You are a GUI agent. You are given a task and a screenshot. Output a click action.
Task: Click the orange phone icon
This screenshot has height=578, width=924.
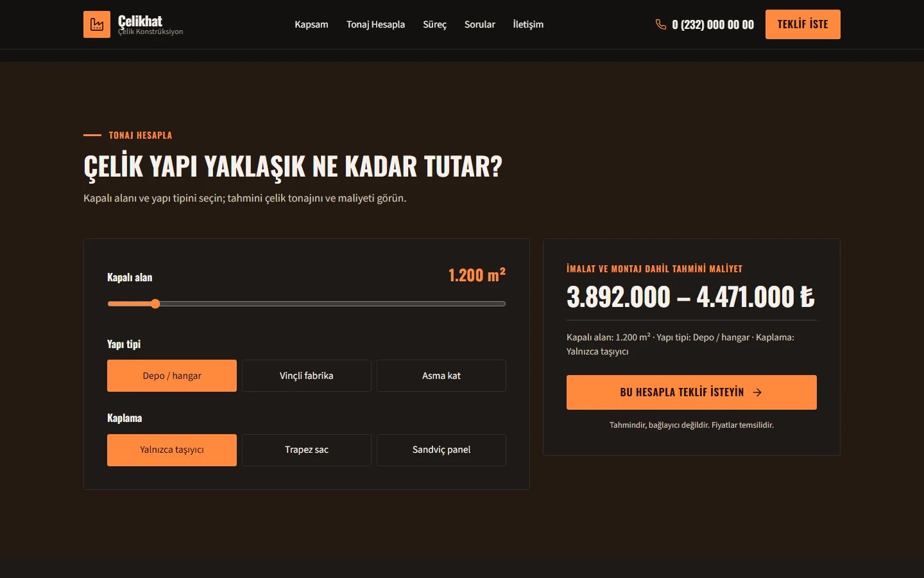(661, 24)
